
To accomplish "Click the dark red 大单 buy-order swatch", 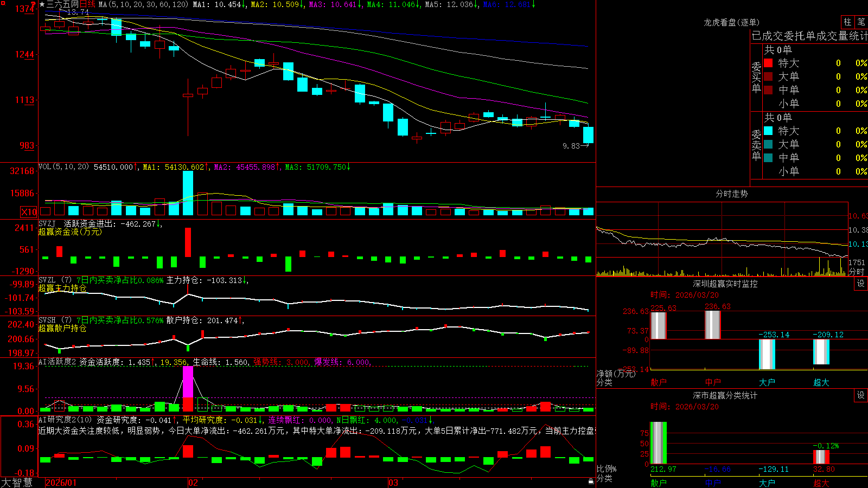I will (x=768, y=76).
